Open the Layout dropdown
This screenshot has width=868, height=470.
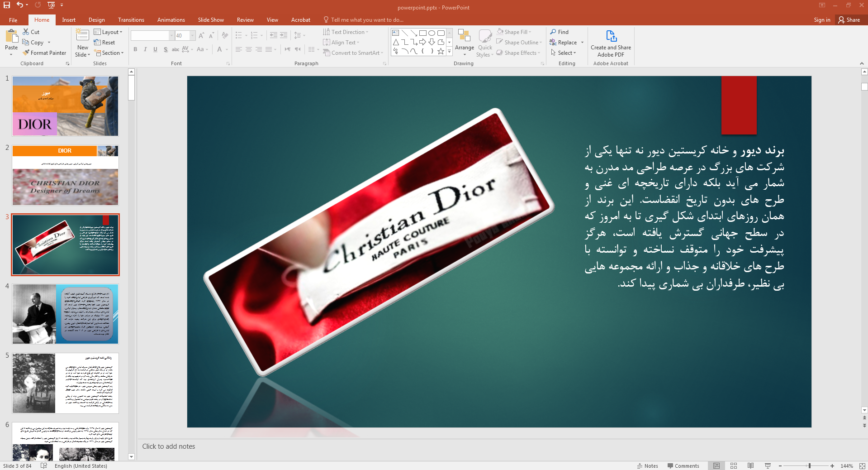[108, 32]
